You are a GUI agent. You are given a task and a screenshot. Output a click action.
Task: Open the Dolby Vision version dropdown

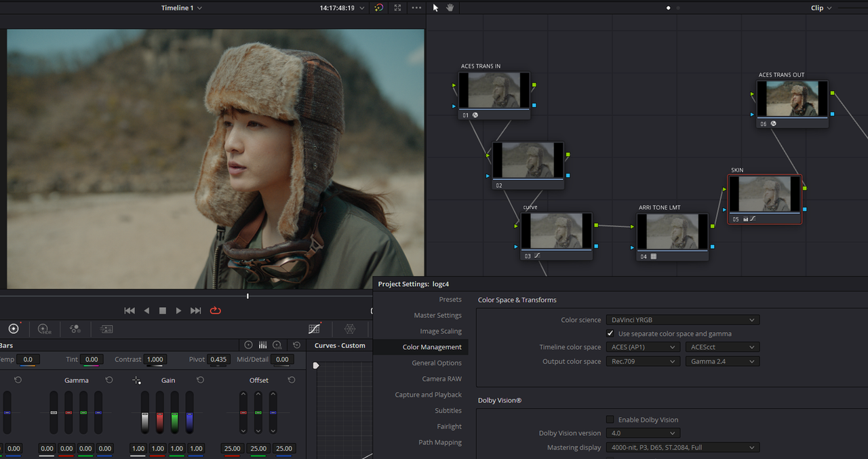tap(643, 433)
